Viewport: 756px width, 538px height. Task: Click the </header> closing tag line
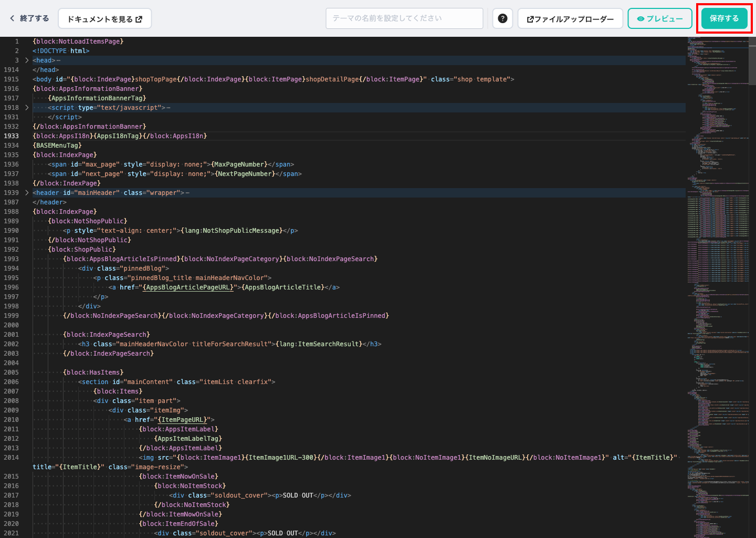[49, 202]
